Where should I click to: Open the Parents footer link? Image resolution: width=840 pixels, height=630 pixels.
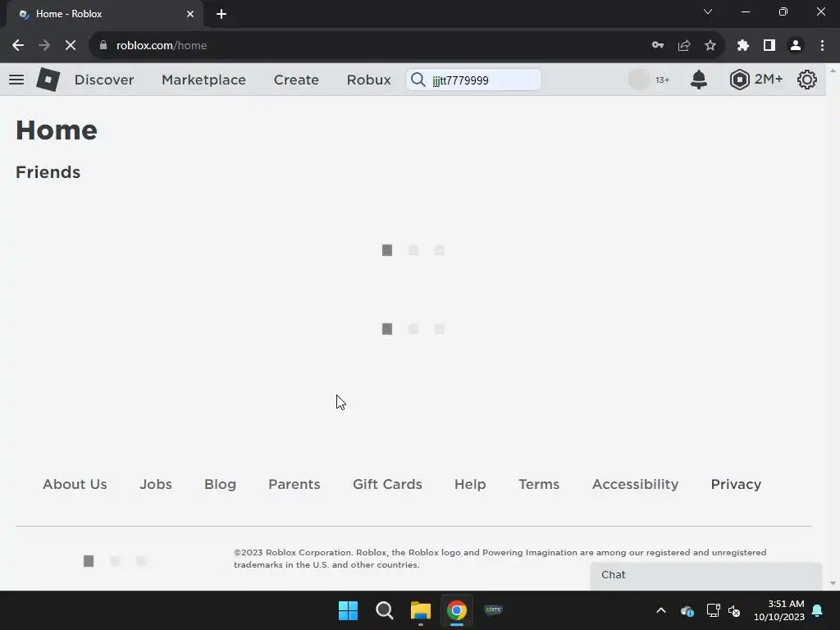pyautogui.click(x=294, y=484)
